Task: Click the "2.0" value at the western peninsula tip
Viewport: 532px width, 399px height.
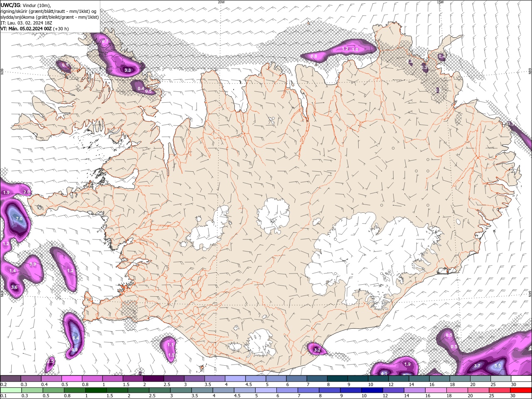Action: 27,192
